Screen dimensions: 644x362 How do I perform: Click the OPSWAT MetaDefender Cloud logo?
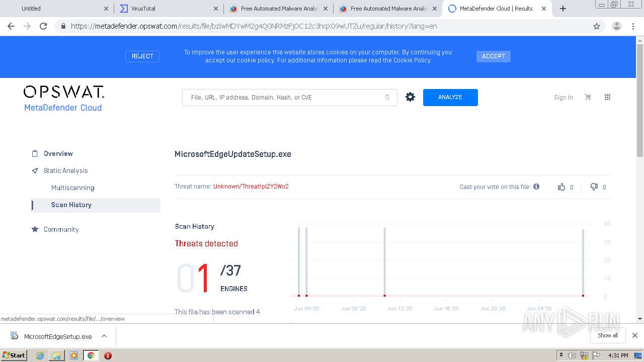63,99
